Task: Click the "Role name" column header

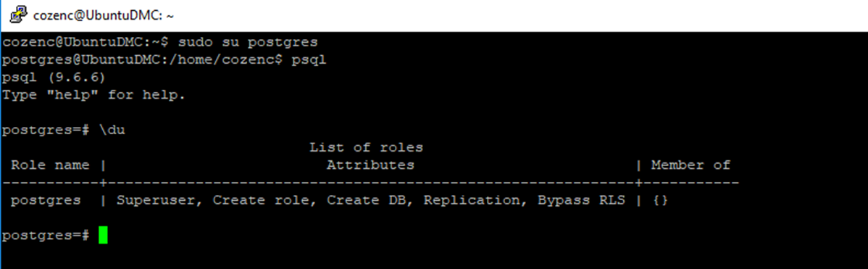Action: point(50,165)
